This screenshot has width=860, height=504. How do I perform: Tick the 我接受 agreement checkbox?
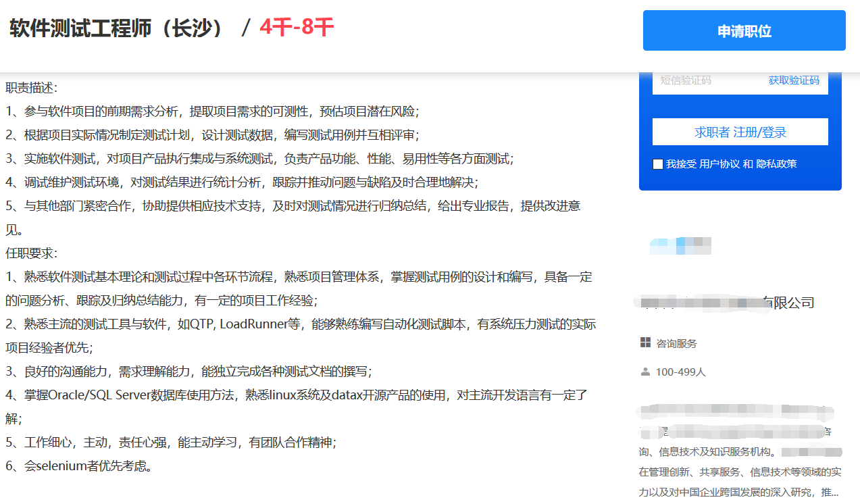pyautogui.click(x=658, y=164)
